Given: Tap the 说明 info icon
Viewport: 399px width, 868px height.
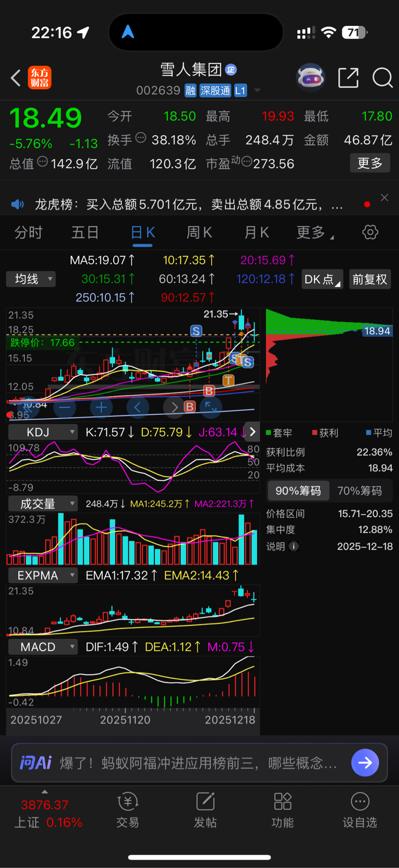Looking at the screenshot, I should pyautogui.click(x=294, y=546).
